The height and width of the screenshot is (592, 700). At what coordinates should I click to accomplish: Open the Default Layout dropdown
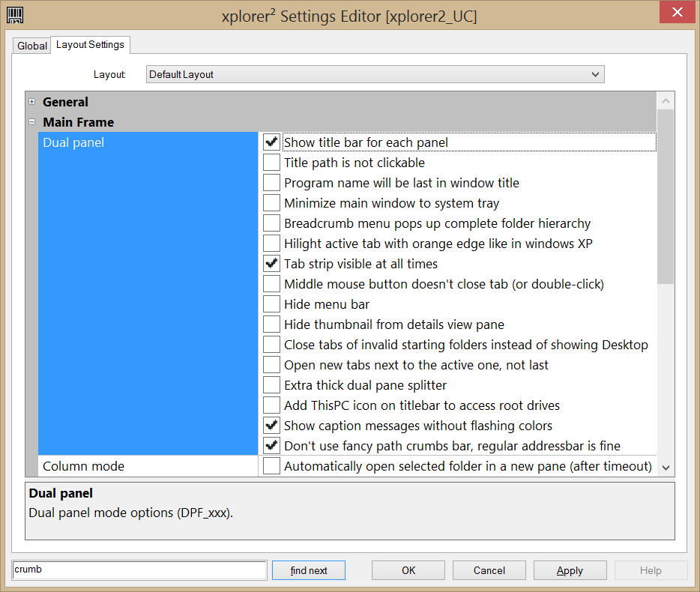375,74
